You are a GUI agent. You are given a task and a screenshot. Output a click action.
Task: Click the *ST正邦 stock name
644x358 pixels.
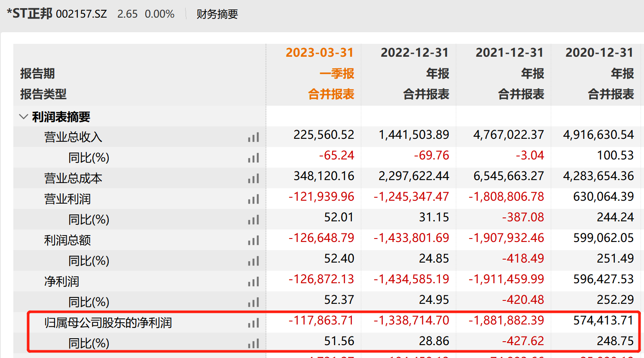click(30, 14)
